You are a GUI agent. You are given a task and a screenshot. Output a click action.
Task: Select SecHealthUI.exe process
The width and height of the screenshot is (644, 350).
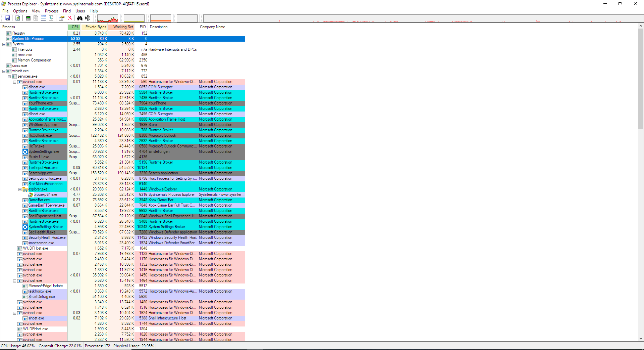point(42,232)
